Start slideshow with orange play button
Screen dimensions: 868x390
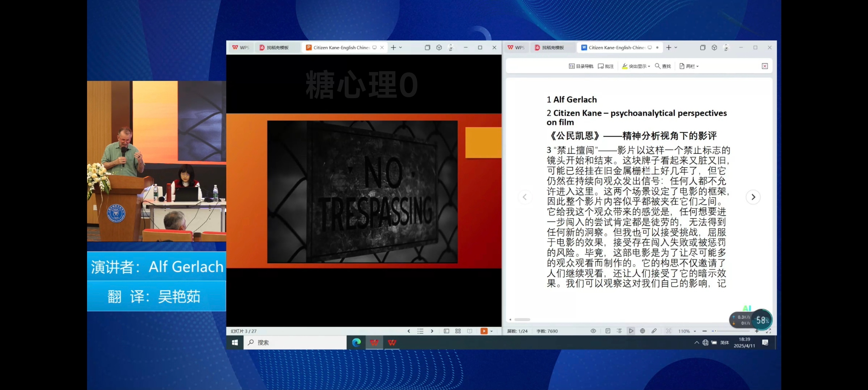click(484, 331)
